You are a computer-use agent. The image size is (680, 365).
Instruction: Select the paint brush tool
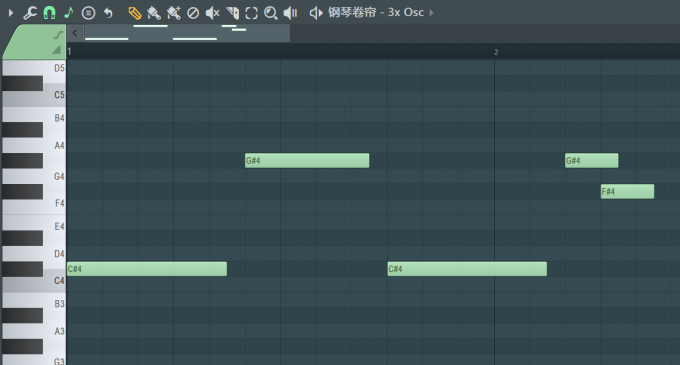pos(154,13)
